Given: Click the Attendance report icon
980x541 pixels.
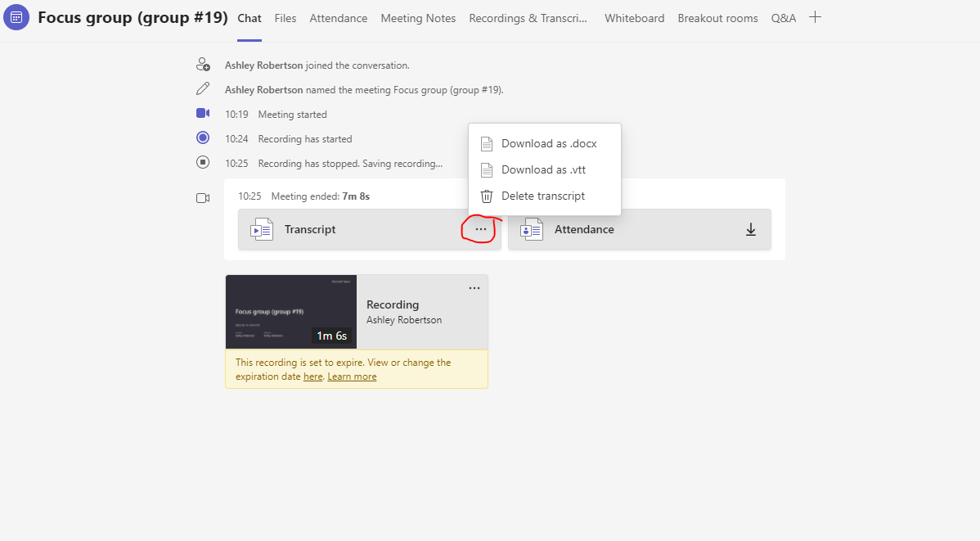Looking at the screenshot, I should tap(532, 230).
